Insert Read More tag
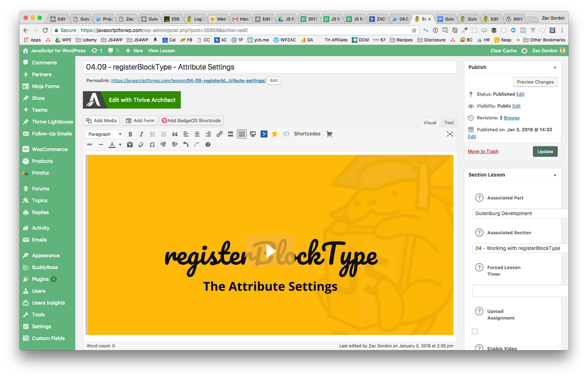Viewport: 588px width, 378px height. tap(230, 134)
